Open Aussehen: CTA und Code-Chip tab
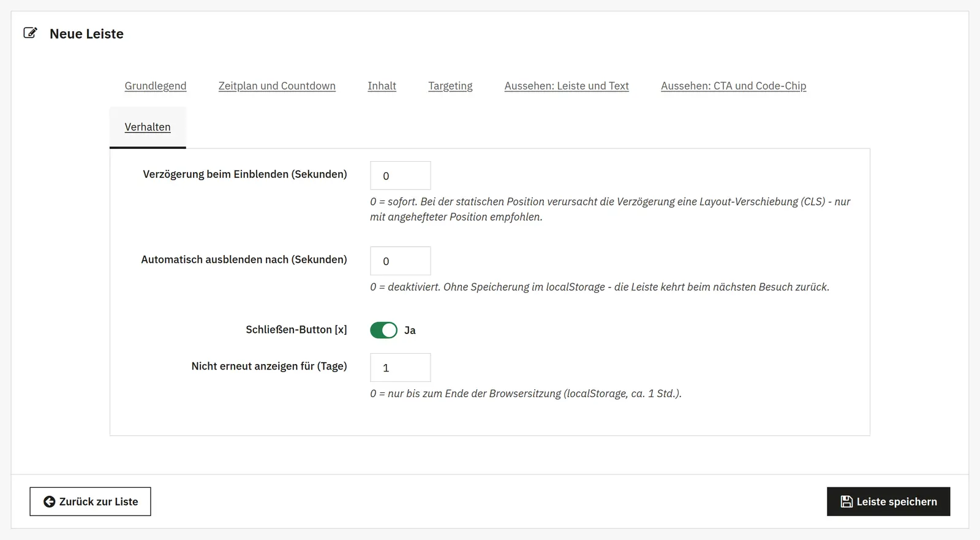Viewport: 980px width, 540px height. [x=733, y=86]
